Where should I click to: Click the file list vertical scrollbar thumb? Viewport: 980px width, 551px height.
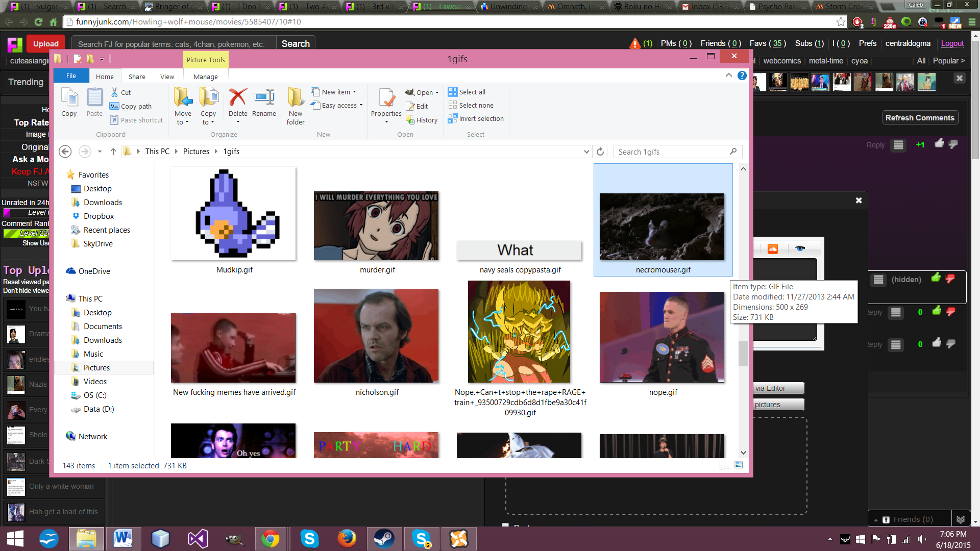743,353
